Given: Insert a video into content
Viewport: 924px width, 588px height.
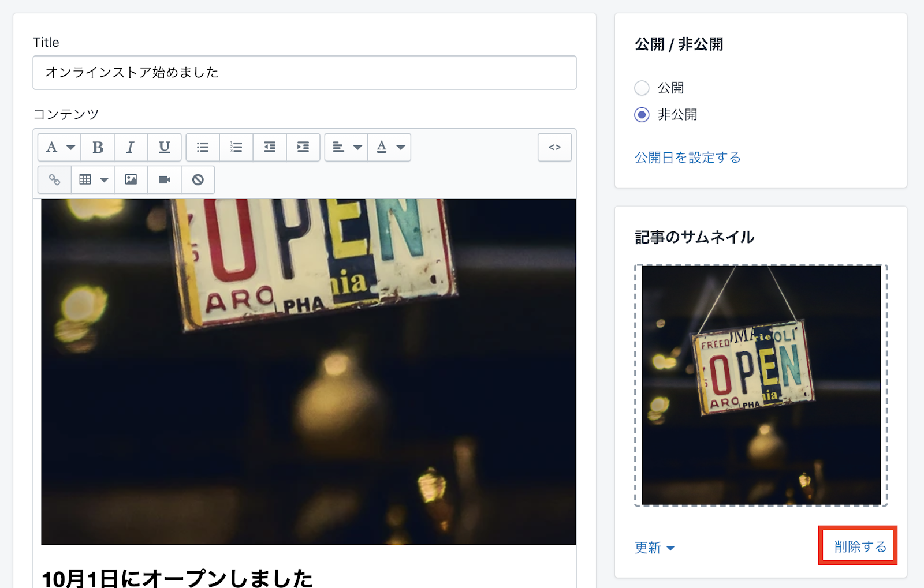Looking at the screenshot, I should tap(165, 180).
